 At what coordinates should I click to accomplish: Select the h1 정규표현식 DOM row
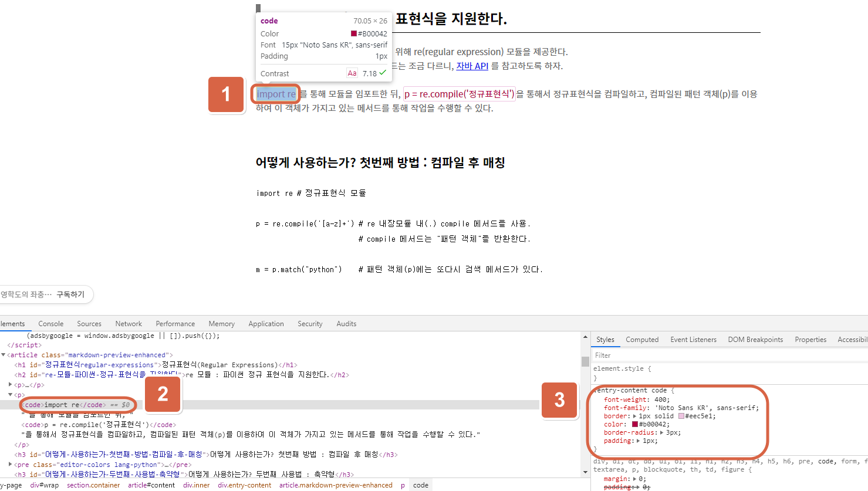tap(156, 365)
